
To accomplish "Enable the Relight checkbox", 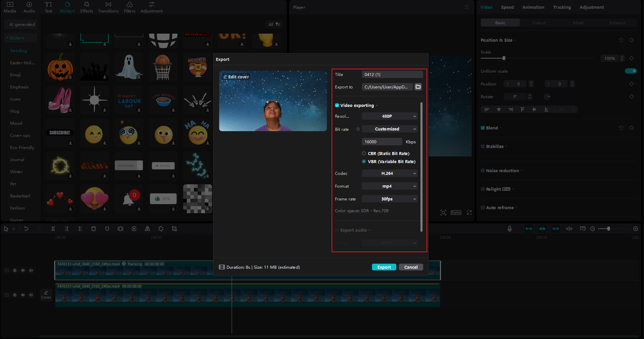I will coord(483,189).
